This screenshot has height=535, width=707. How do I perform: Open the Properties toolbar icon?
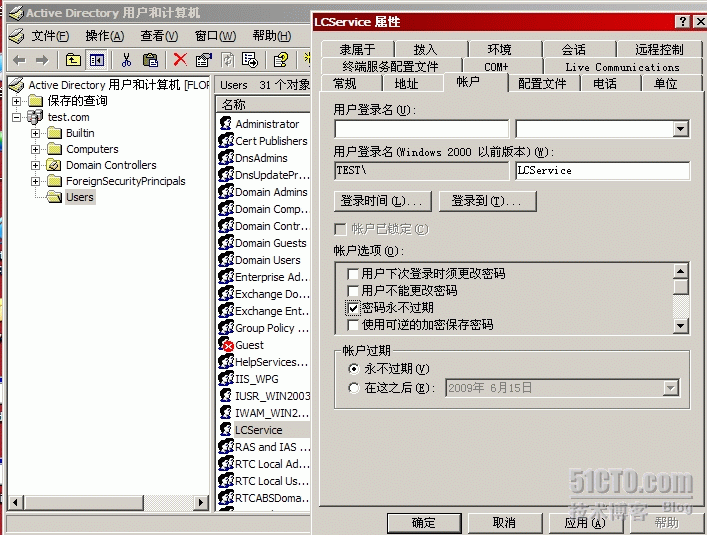[x=203, y=60]
